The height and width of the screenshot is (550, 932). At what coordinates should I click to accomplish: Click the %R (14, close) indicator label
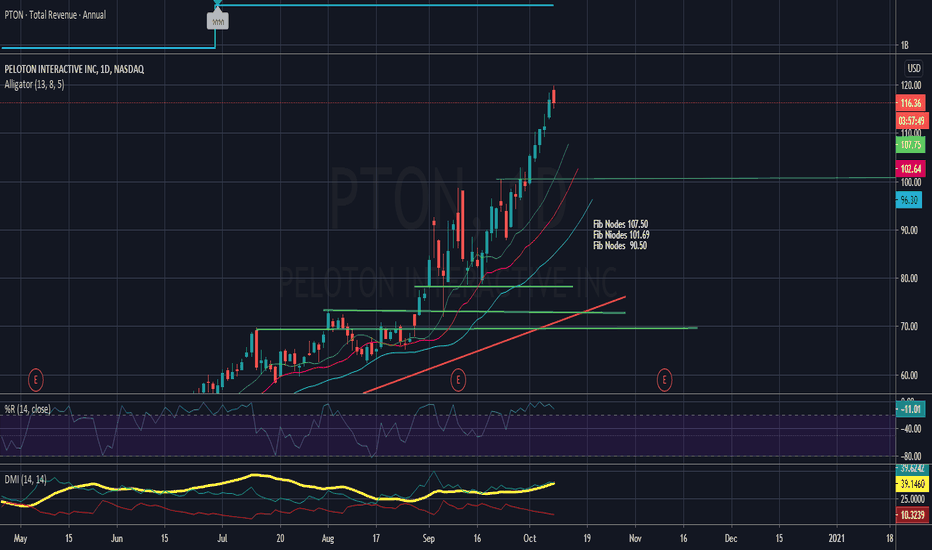click(27, 409)
